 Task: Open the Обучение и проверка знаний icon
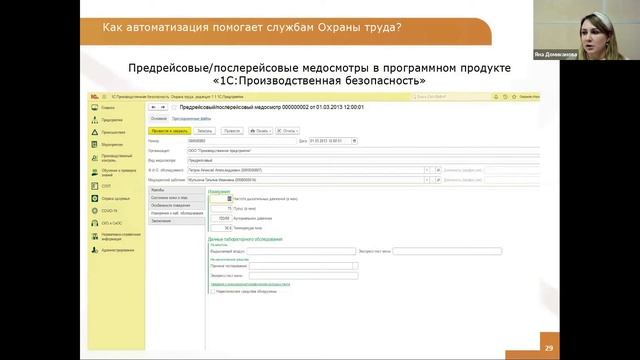pyautogui.click(x=95, y=172)
